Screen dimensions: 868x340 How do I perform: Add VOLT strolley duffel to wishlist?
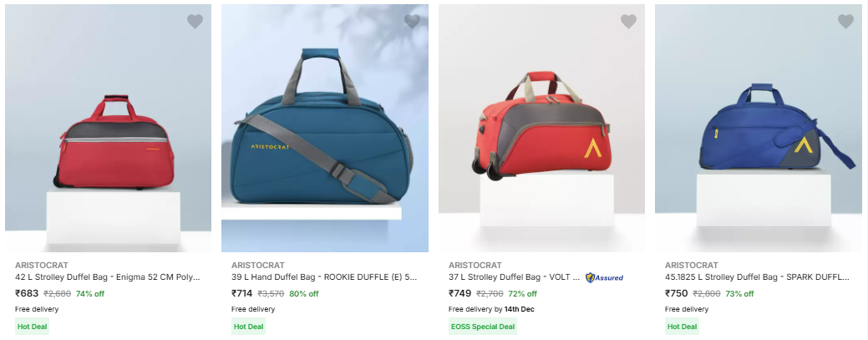(x=628, y=22)
